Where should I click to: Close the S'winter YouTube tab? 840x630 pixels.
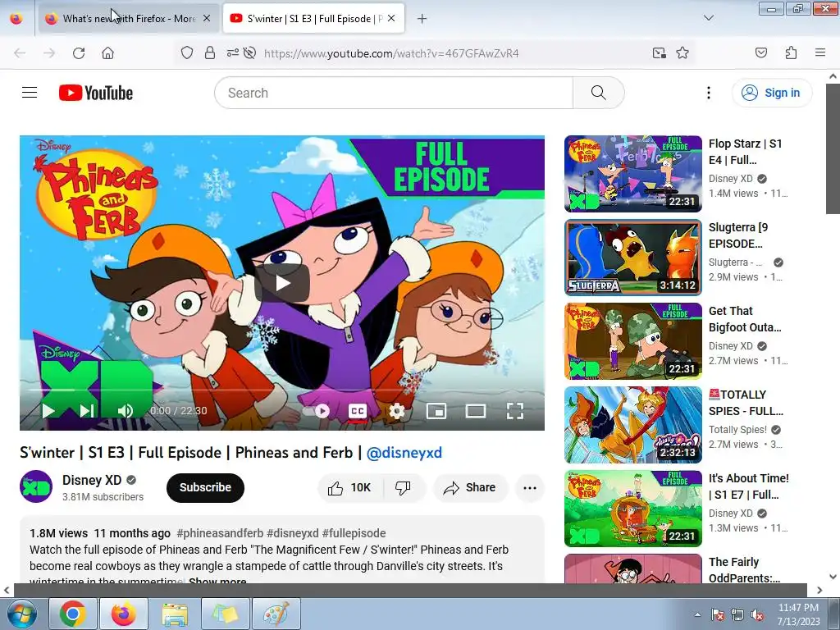click(391, 19)
